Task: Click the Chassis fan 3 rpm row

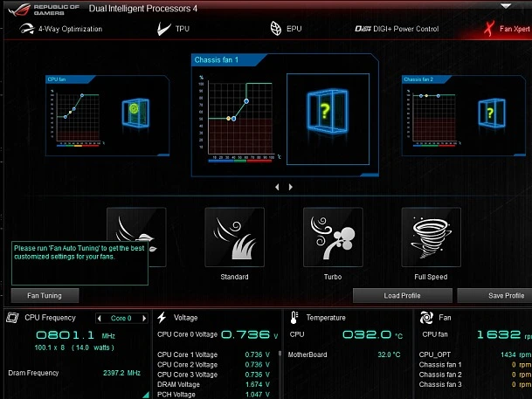Action: (475, 384)
